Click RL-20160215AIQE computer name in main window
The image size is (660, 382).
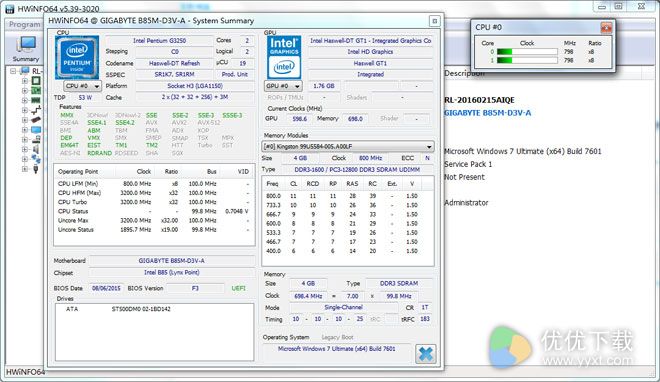(479, 100)
